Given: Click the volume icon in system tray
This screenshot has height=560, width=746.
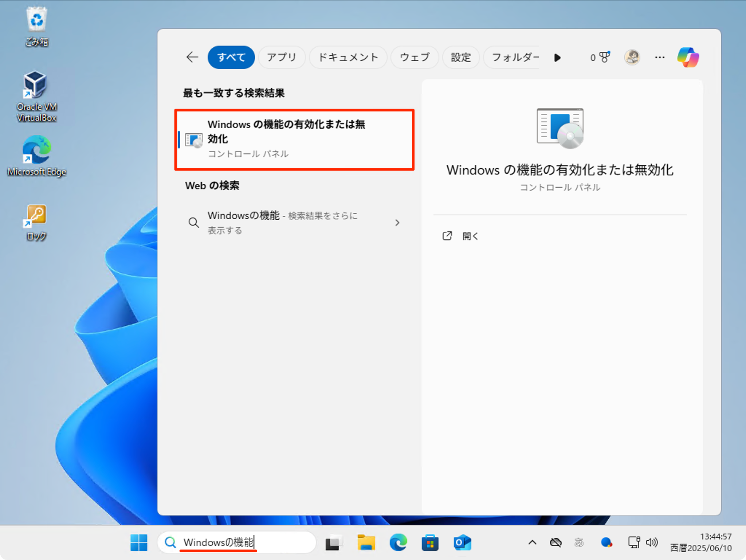Looking at the screenshot, I should coord(652,542).
